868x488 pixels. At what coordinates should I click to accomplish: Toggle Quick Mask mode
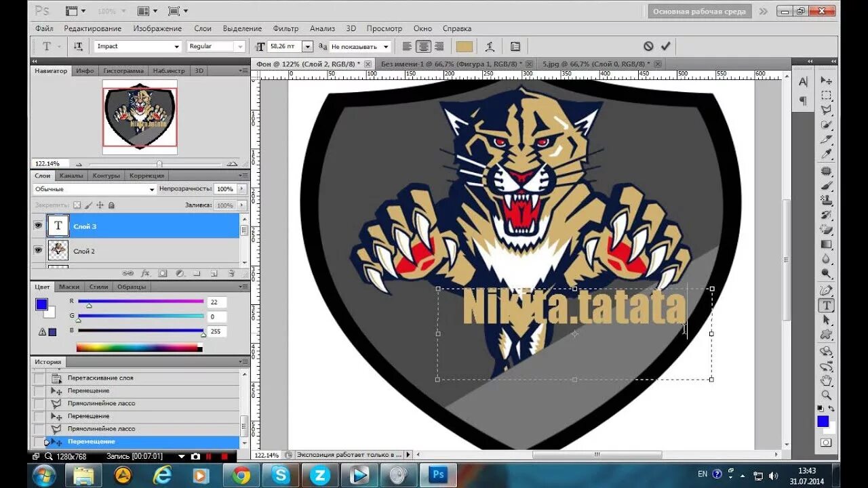pos(826,443)
